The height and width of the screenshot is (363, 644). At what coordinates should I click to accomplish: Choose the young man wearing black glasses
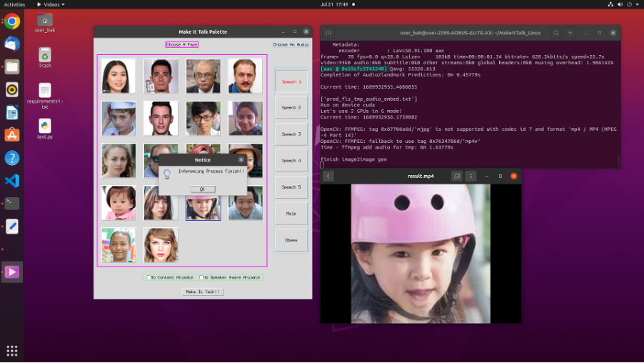[x=203, y=119]
